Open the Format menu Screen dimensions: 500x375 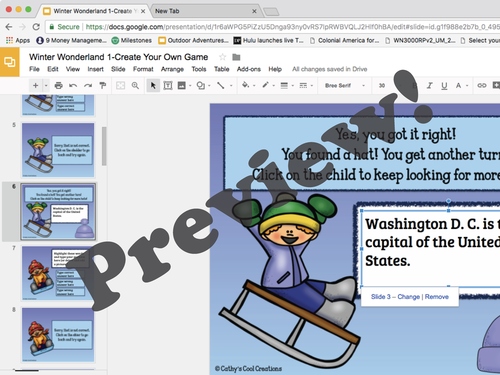[143, 69]
